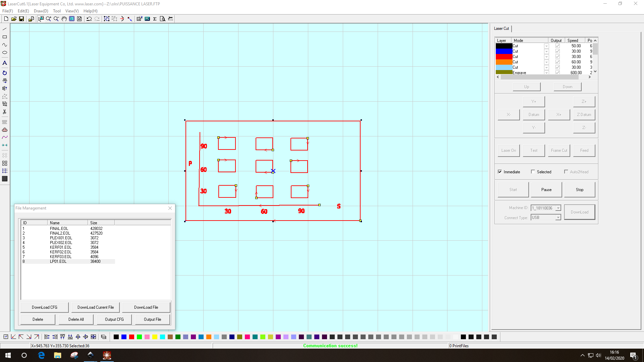Expand Mode dropdown for blue layer
644x362 pixels.
click(546, 51)
